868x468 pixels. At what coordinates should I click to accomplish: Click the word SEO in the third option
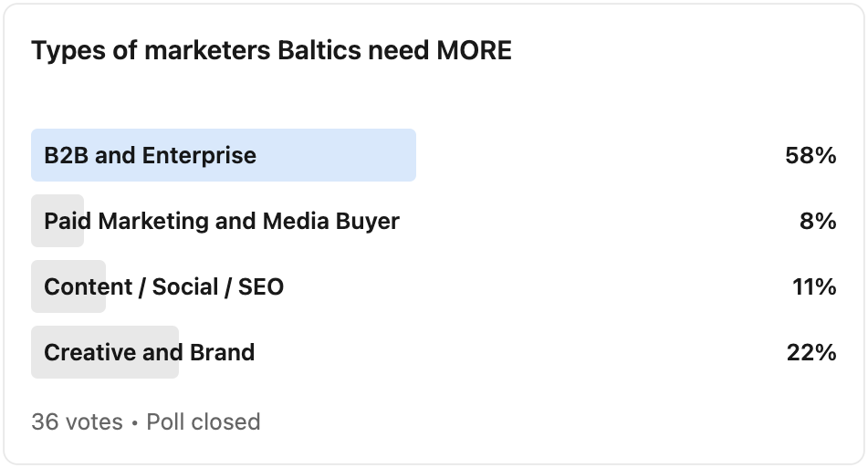pyautogui.click(x=261, y=286)
